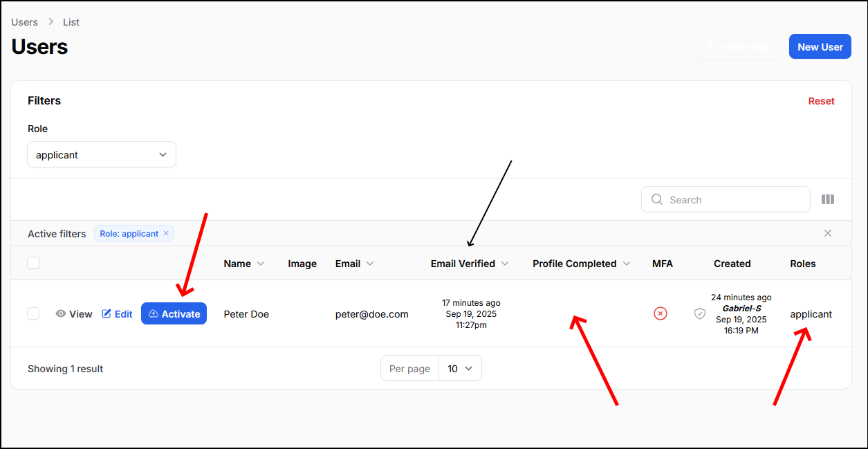Click the search magnifier icon
Image resolution: width=868 pixels, height=449 pixels.
(657, 200)
